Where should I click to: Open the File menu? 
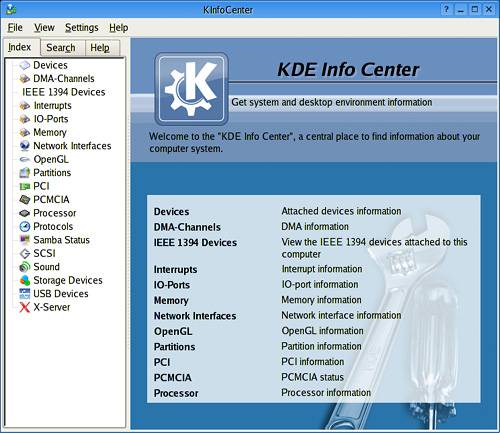point(15,28)
